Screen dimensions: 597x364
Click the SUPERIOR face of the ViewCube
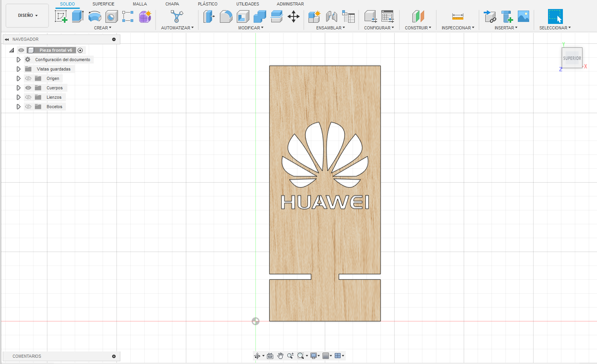572,58
